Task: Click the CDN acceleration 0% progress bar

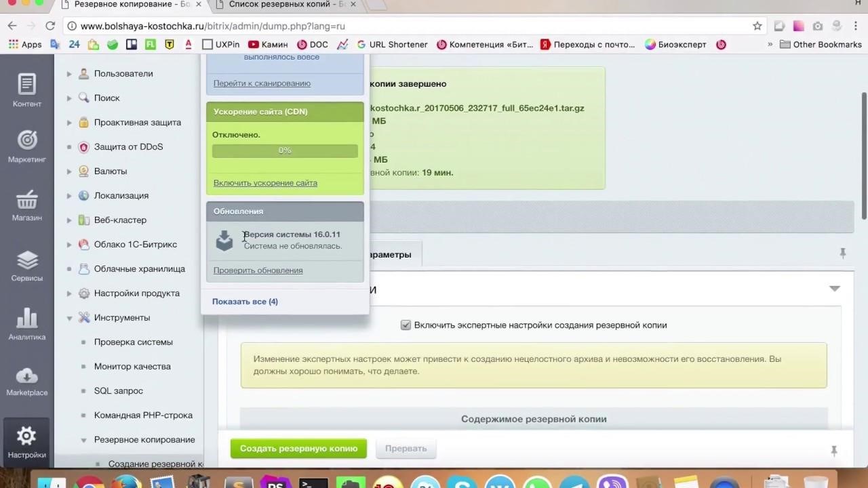Action: pos(285,150)
